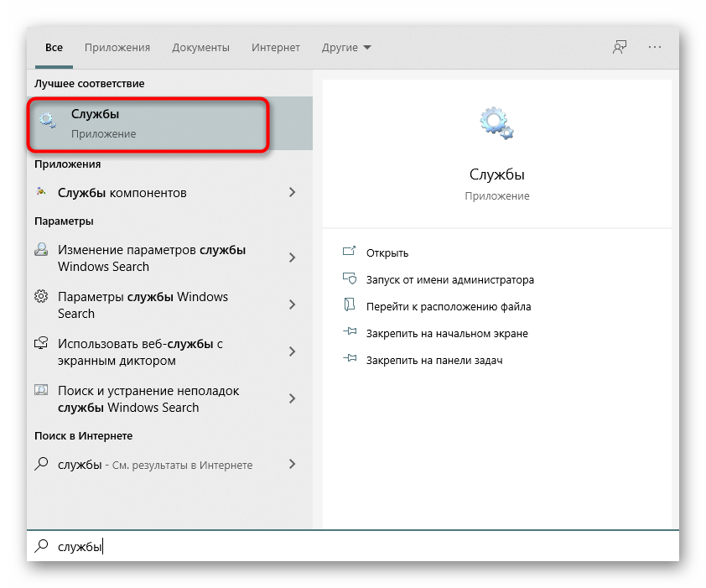Image resolution: width=706 pixels, height=588 pixels.
Task: Choose Запуск от имени администратора
Action: (x=449, y=279)
